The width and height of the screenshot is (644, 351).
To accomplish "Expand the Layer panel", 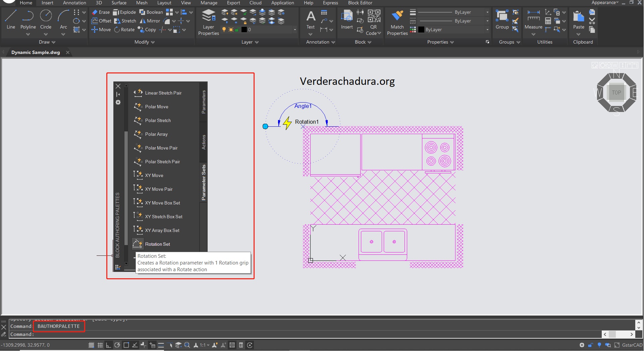I will 250,42.
